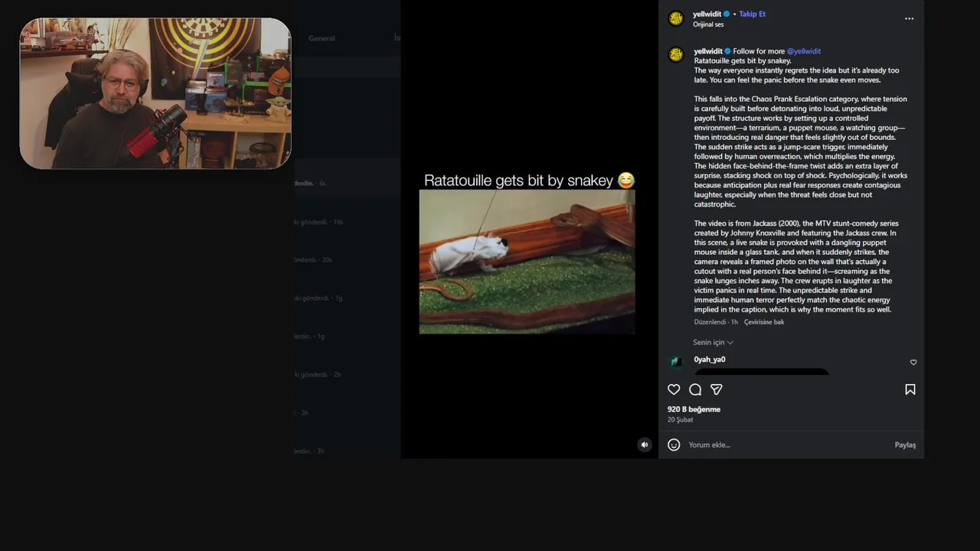Open the yellwidit username in post header
The height and width of the screenshot is (551, 980).
[707, 14]
